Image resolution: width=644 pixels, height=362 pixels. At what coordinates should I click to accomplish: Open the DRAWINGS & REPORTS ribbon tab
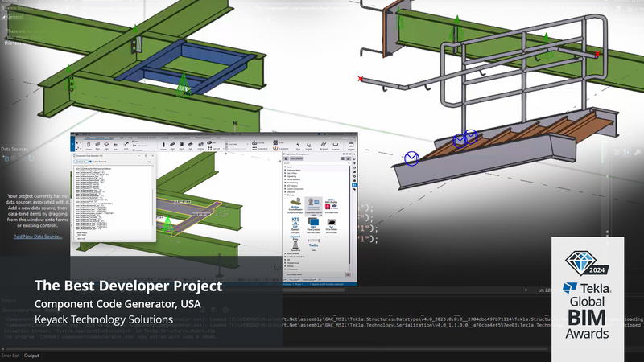pos(147,138)
